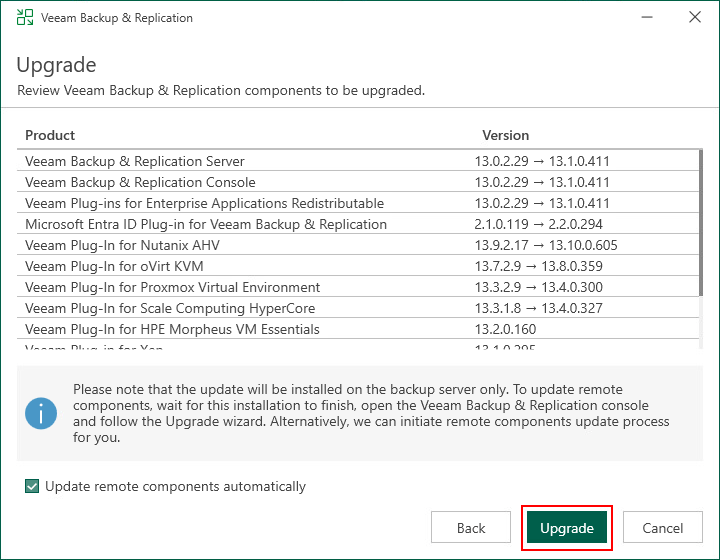Go Back to previous step
The image size is (720, 560).
pyautogui.click(x=471, y=527)
